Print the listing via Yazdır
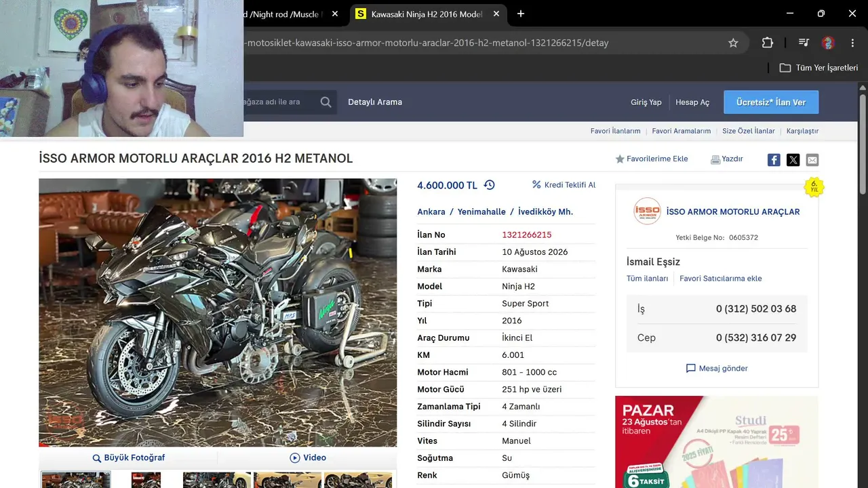868x488 pixels. pos(727,159)
